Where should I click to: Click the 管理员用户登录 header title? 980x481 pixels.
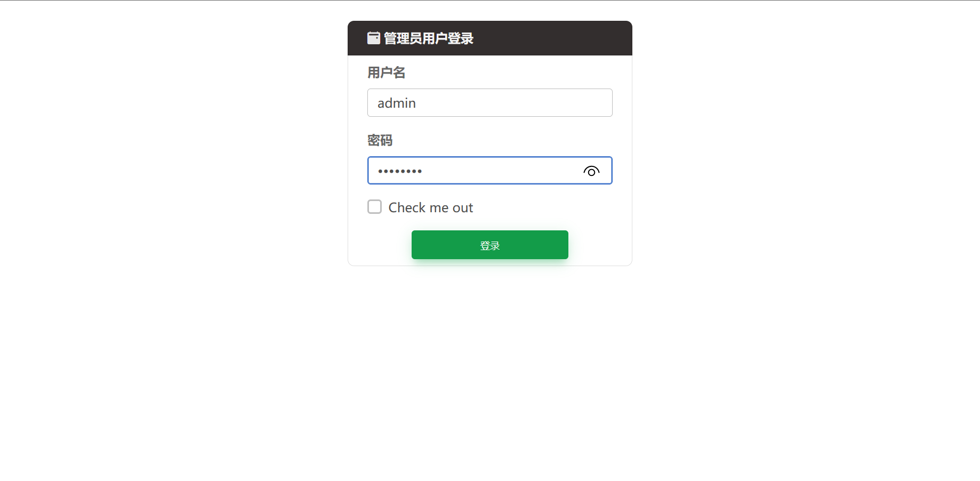coord(429,38)
